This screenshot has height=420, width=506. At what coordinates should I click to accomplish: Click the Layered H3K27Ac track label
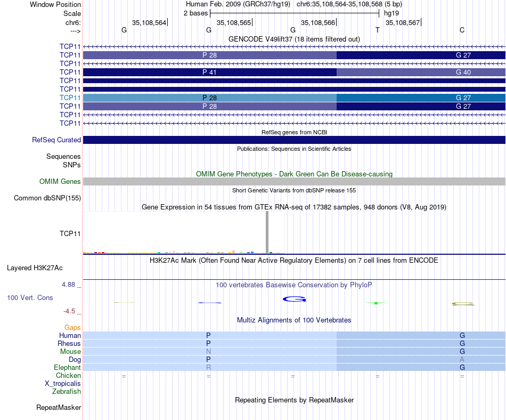click(x=35, y=268)
